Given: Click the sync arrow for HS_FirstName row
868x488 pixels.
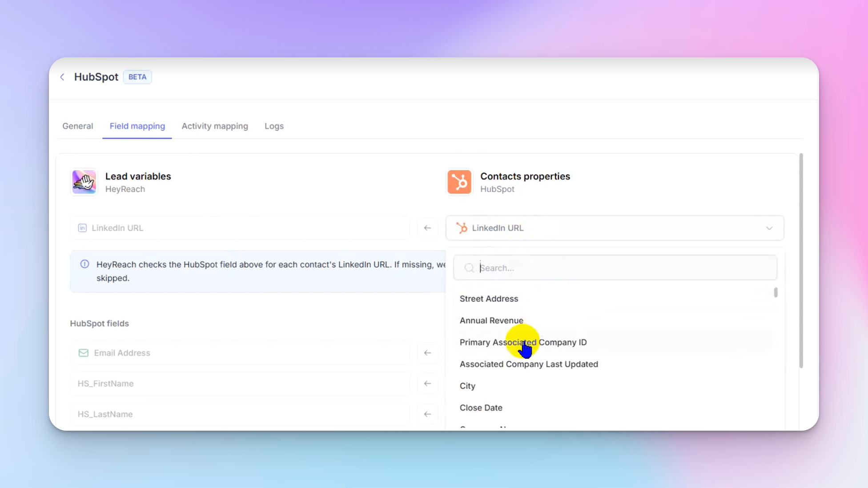Looking at the screenshot, I should click(x=427, y=384).
